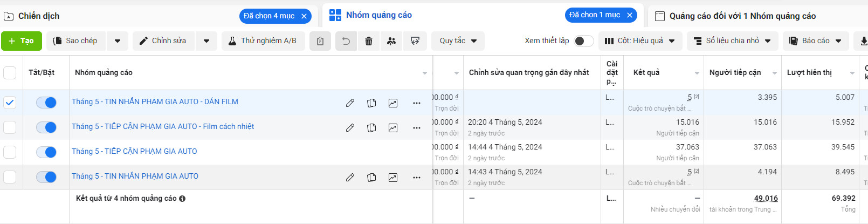Tick the select-all header checkbox
Screen dimensions: 868x224
click(10, 73)
